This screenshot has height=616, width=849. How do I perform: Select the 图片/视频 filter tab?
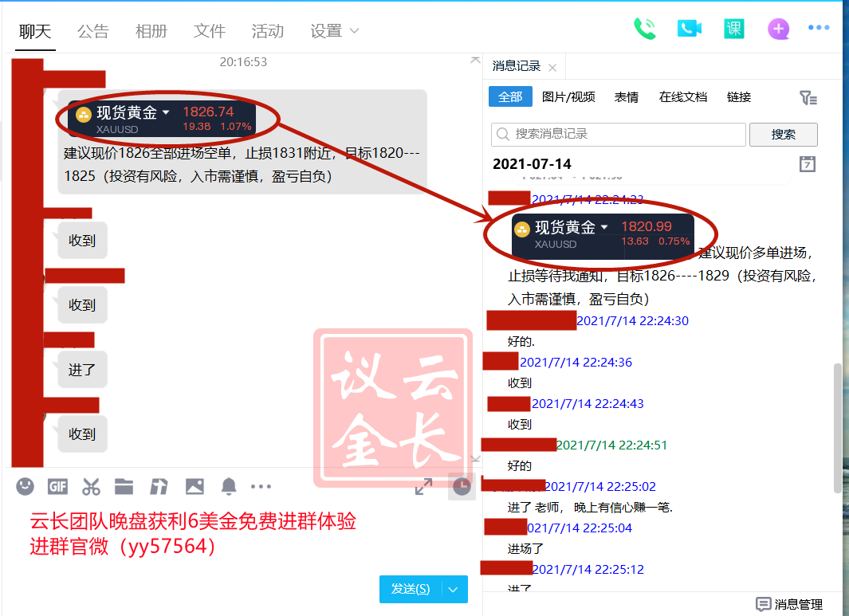(x=568, y=97)
